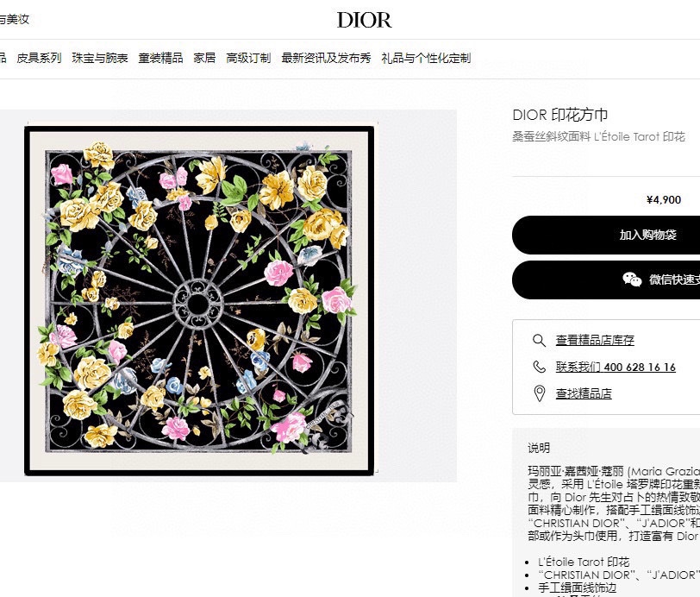
Task: Open the 查找精品店 link
Action: point(584,393)
